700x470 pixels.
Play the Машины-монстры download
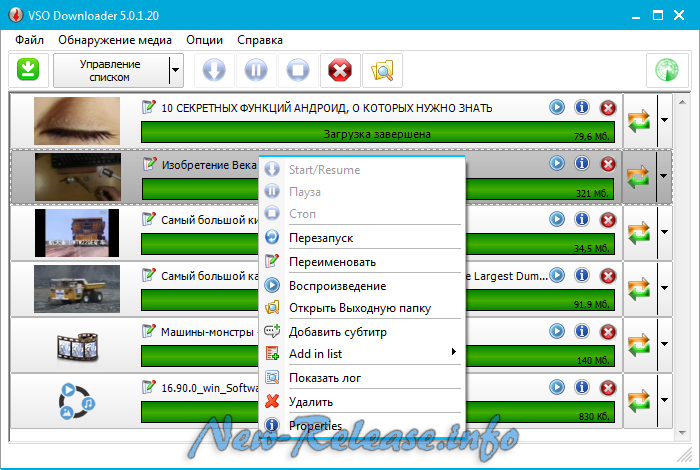tap(557, 331)
